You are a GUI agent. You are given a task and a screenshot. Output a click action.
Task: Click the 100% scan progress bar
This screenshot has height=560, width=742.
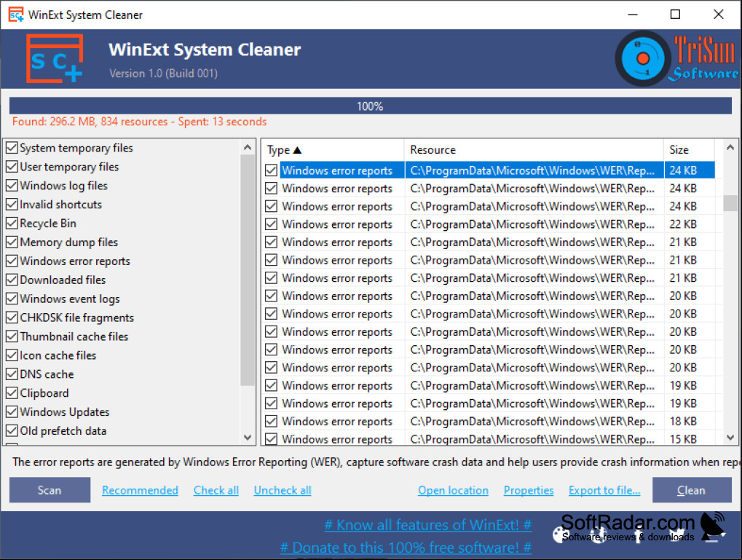click(371, 106)
